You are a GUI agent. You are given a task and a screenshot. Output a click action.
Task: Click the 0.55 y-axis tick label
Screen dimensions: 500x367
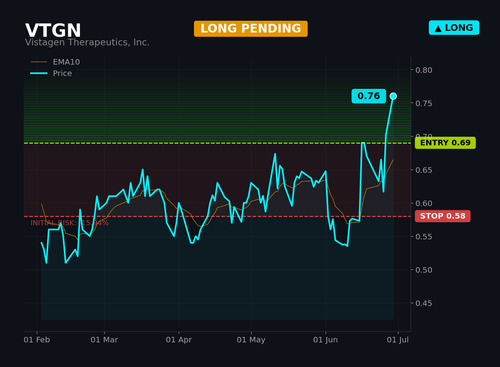point(424,237)
